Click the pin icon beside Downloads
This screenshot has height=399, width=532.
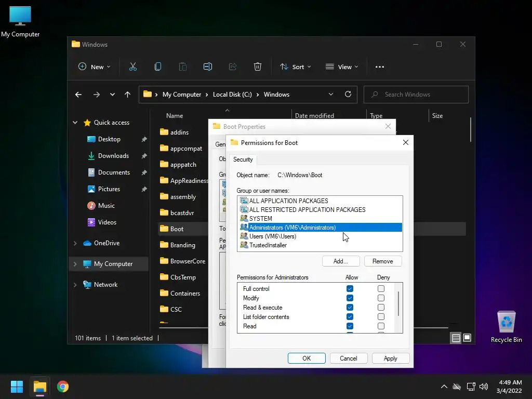(x=144, y=156)
